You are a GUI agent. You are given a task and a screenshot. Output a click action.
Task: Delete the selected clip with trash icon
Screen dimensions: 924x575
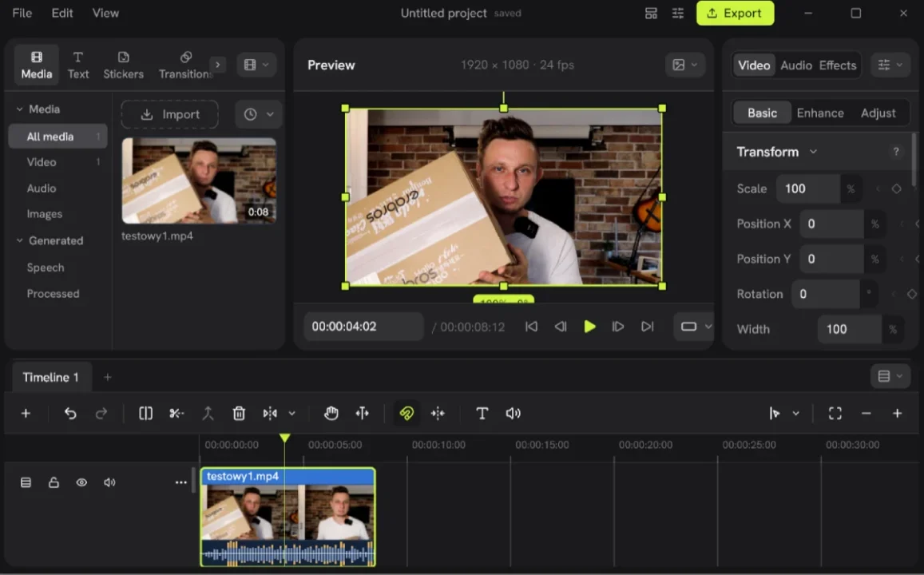point(239,414)
